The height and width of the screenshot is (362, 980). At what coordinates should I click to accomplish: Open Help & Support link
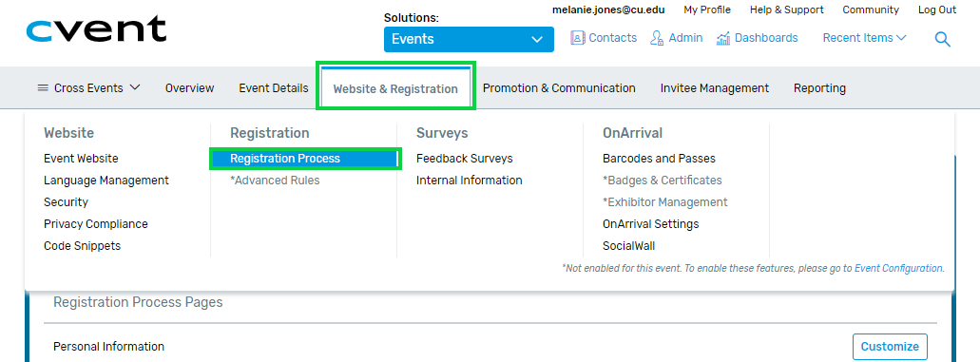pos(786,10)
